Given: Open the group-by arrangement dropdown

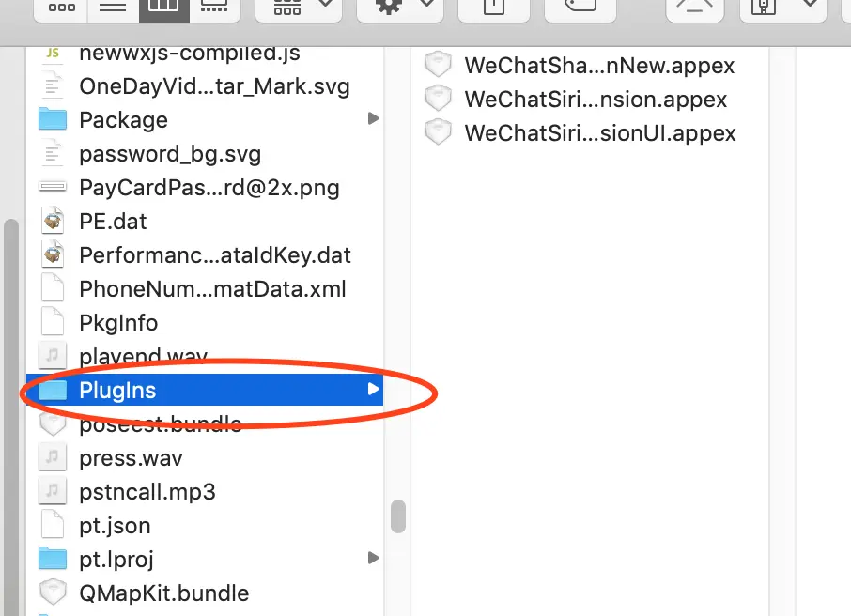Looking at the screenshot, I should pos(299,8).
